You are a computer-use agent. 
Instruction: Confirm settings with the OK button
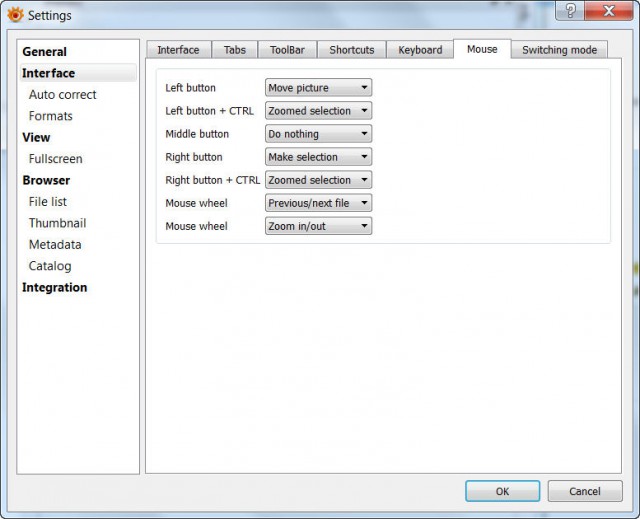pyautogui.click(x=502, y=491)
